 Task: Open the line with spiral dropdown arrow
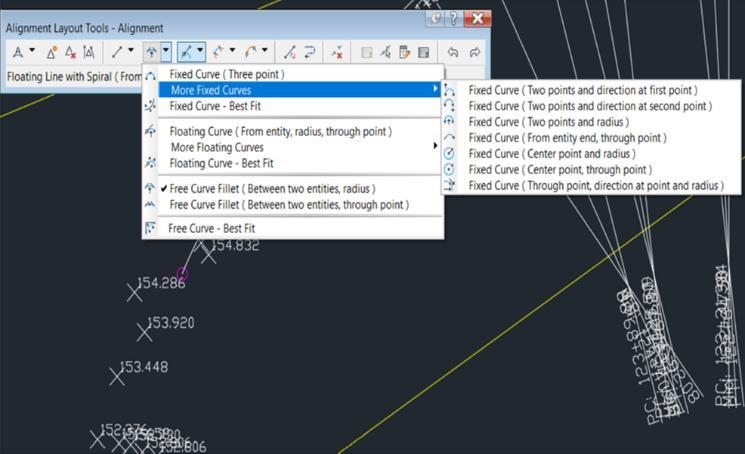200,52
